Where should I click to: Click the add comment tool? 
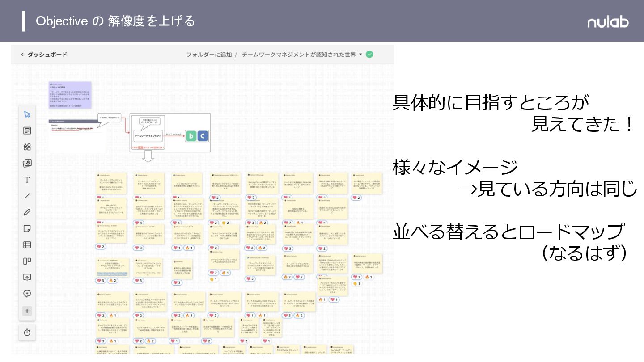[27, 294]
